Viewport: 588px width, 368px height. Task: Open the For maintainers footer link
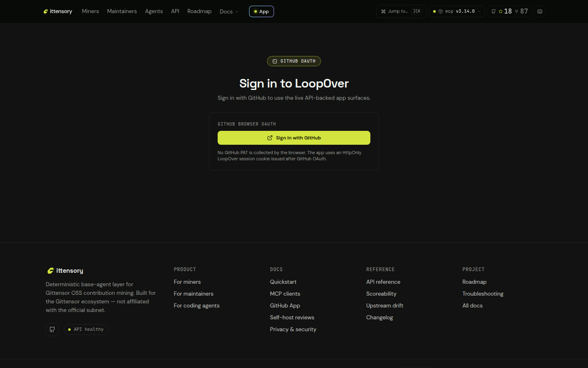point(194,294)
